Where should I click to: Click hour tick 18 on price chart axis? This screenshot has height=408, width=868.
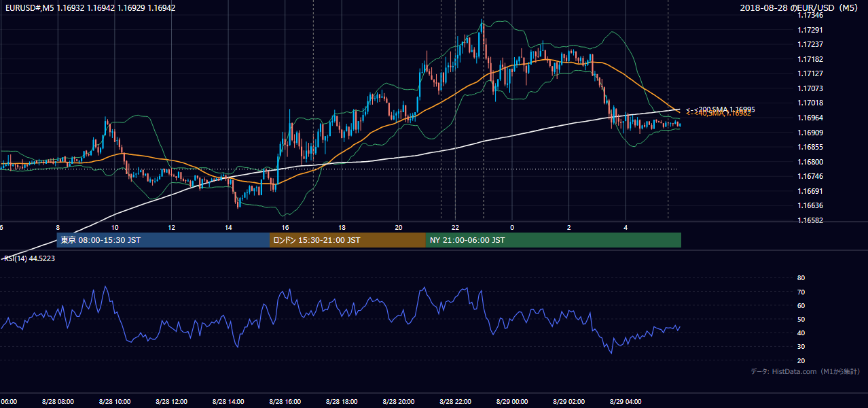pos(342,227)
